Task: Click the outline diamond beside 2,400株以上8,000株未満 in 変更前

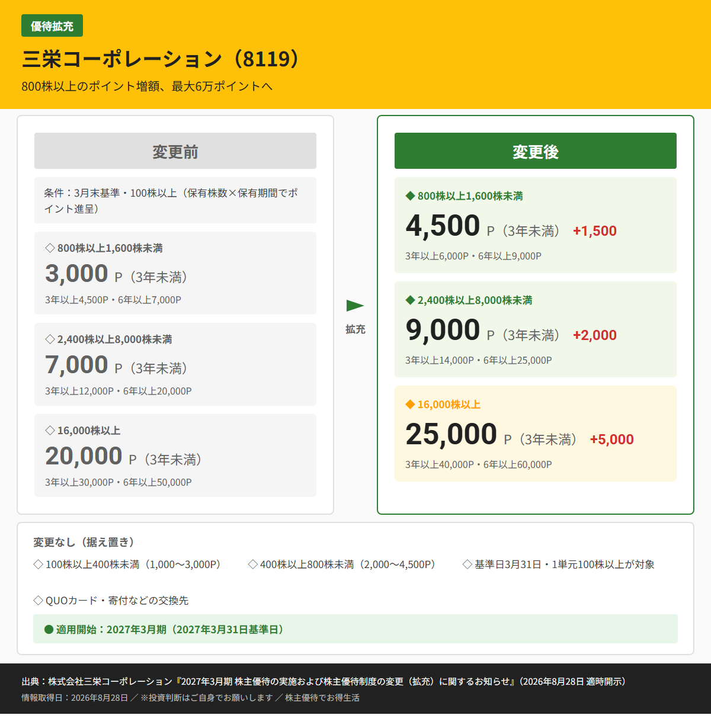Action: [x=50, y=339]
